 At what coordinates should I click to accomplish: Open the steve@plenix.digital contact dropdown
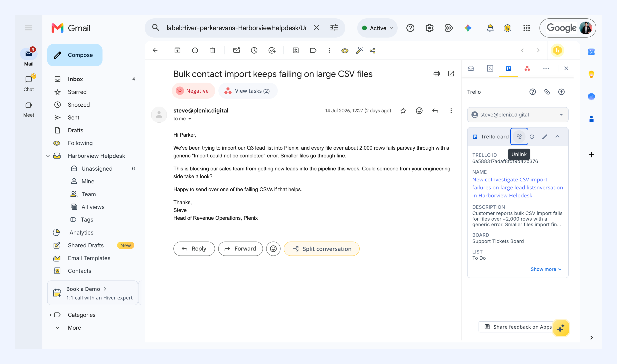(518, 114)
